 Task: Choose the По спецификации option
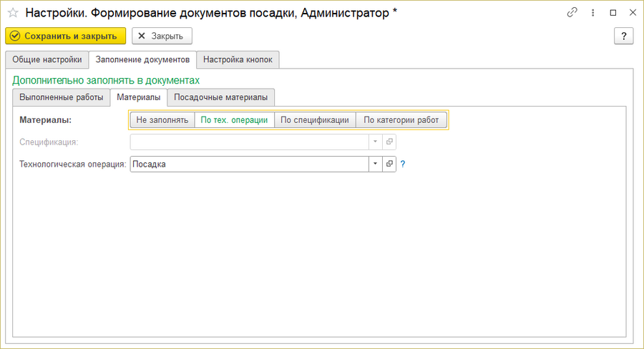(x=315, y=120)
